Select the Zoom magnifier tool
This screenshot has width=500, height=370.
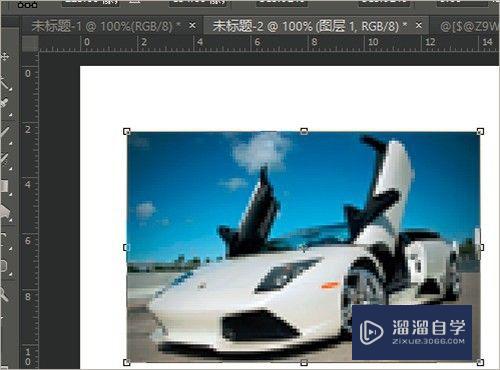tap(4, 294)
